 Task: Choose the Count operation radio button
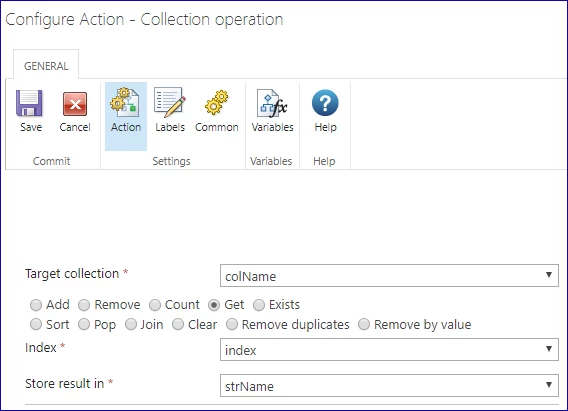pyautogui.click(x=155, y=305)
